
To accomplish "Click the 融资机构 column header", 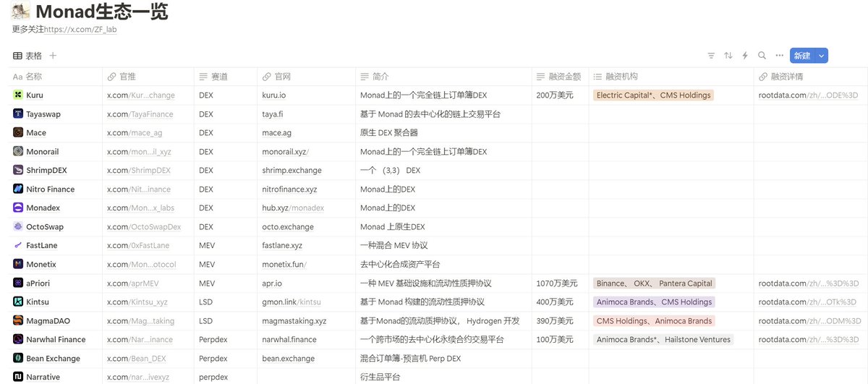I will [671, 77].
